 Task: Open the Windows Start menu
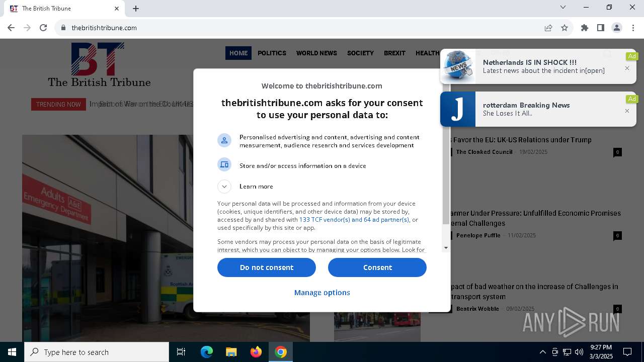[12, 352]
